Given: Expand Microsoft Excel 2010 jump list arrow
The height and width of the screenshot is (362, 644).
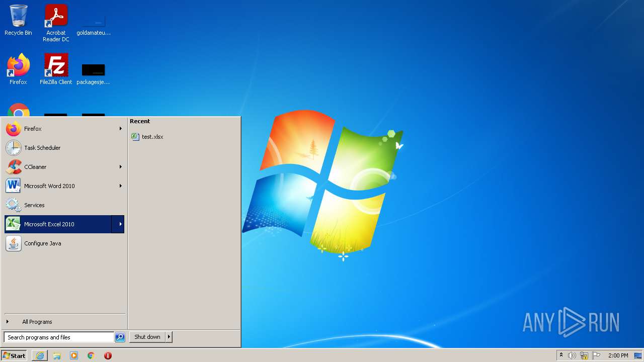Looking at the screenshot, I should pos(118,224).
